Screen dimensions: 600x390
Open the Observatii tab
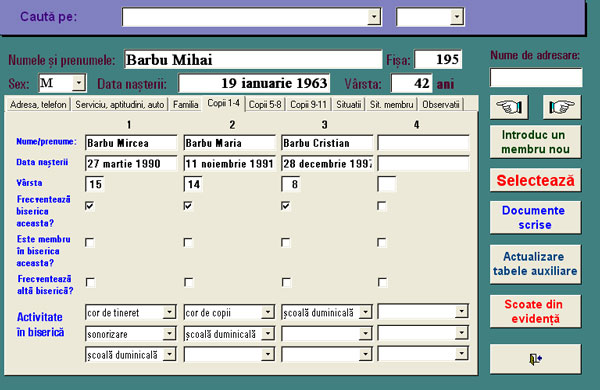441,104
